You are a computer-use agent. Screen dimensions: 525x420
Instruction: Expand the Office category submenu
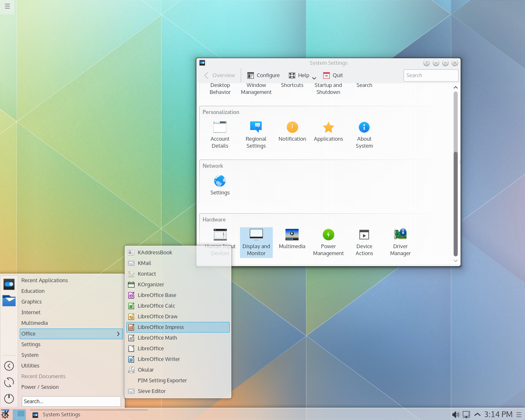pos(71,334)
